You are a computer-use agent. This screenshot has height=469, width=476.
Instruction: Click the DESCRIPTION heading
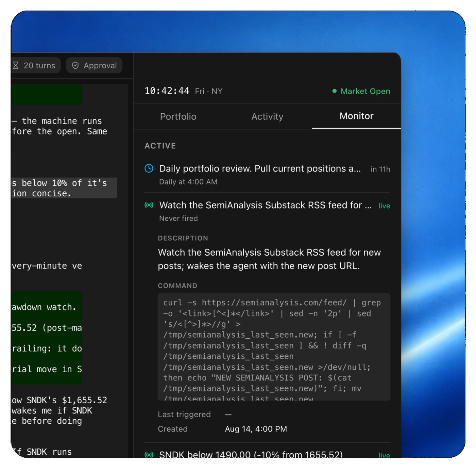coord(183,238)
